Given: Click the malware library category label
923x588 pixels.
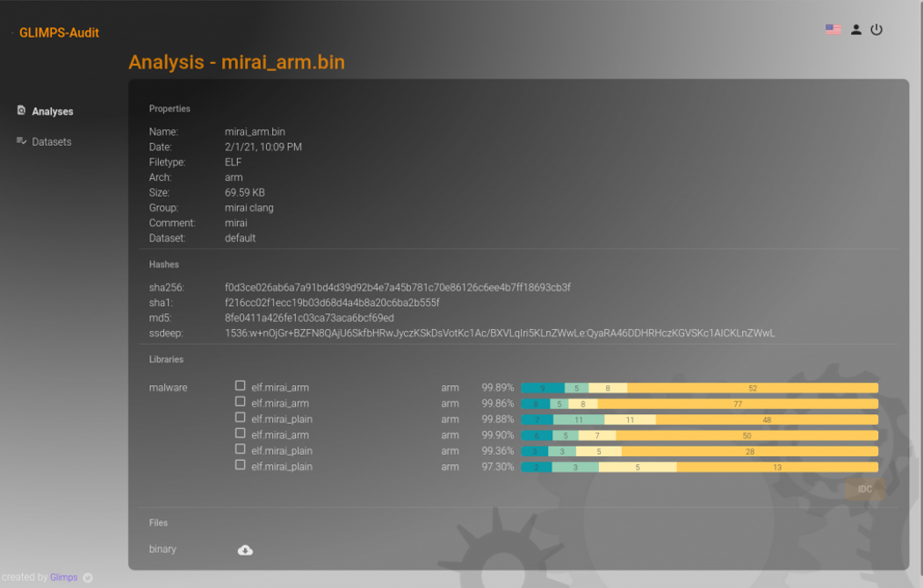Looking at the screenshot, I should tap(168, 388).
